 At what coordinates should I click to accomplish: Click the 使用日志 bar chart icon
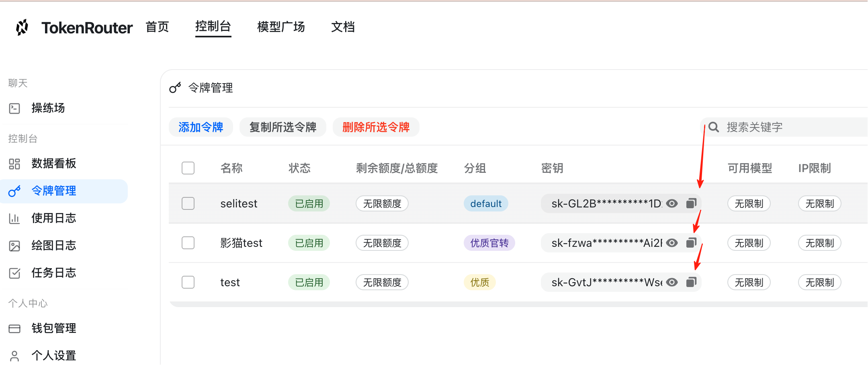14,218
